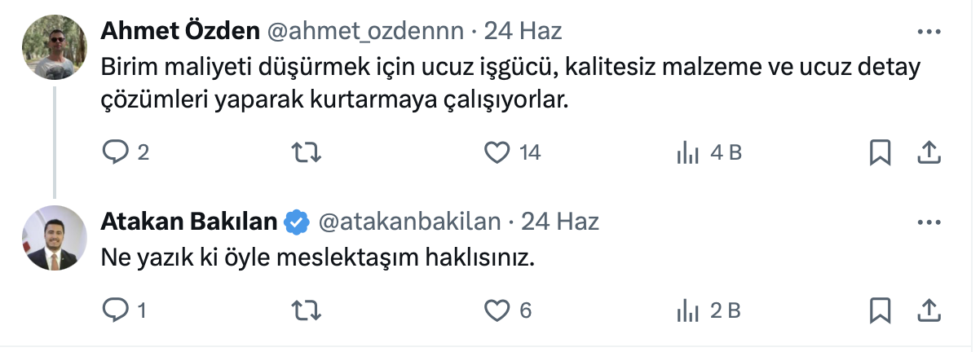
Task: Reply to Ahmet Özden's tweet
Action: [115, 152]
